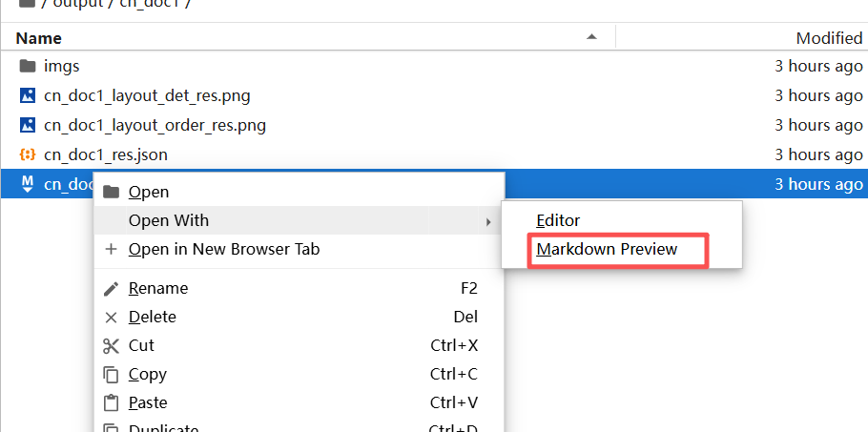Sort files by Name column header
This screenshot has height=432, width=868.
point(39,38)
